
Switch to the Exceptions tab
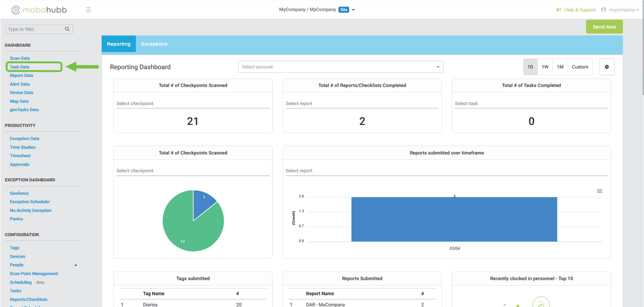click(154, 44)
